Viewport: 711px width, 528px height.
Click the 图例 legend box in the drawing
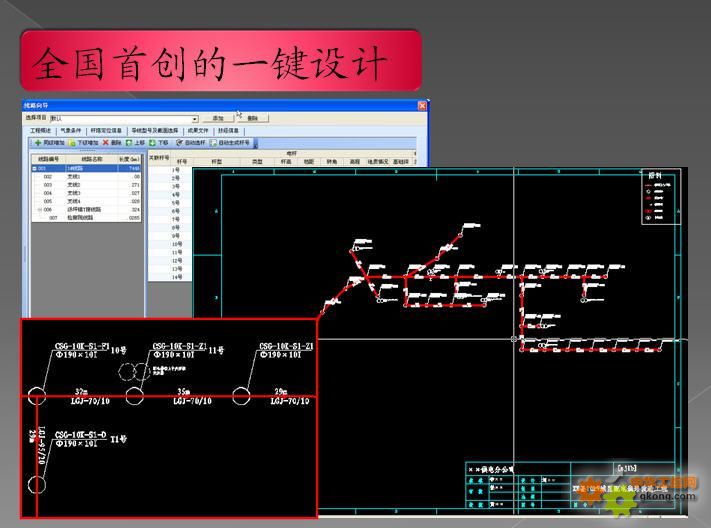661,197
